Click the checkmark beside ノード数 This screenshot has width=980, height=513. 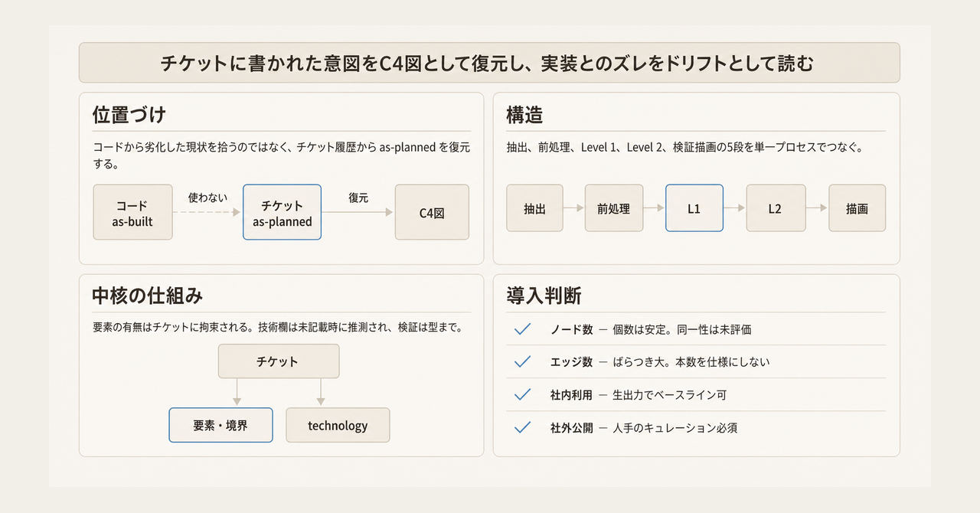pos(523,329)
